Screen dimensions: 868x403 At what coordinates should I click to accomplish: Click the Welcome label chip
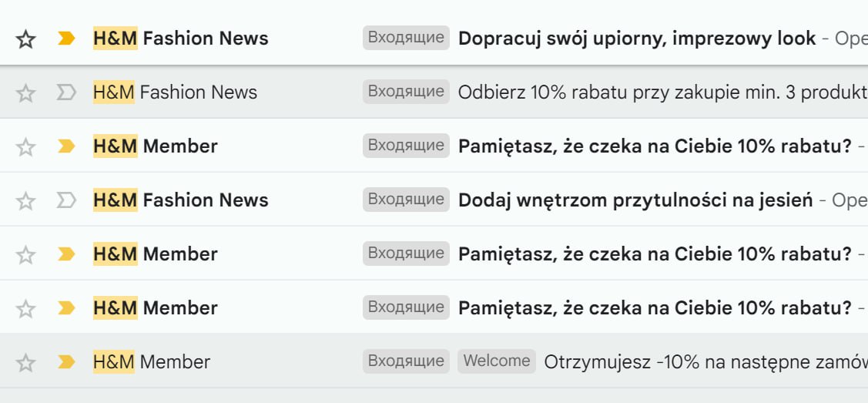[x=497, y=361]
